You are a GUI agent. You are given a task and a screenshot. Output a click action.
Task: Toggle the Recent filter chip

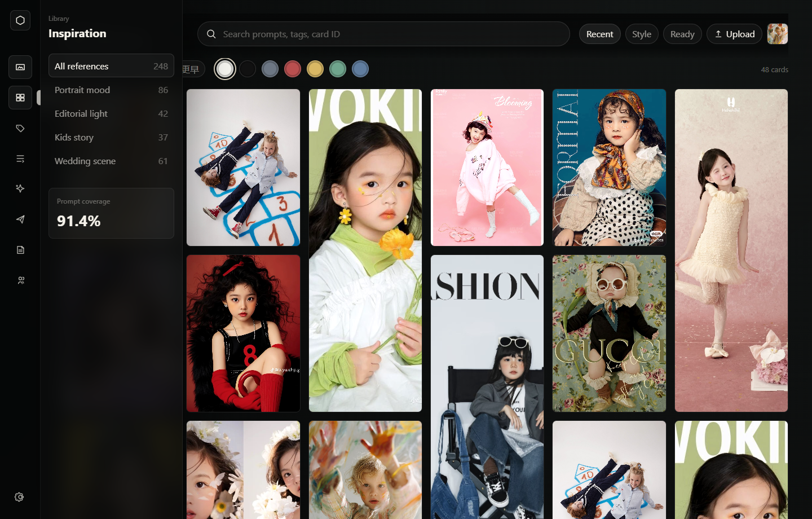599,34
